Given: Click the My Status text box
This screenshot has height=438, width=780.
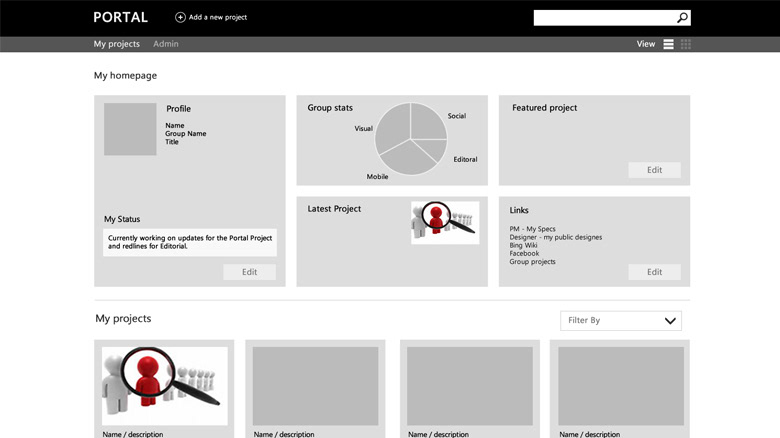Looking at the screenshot, I should pyautogui.click(x=190, y=242).
